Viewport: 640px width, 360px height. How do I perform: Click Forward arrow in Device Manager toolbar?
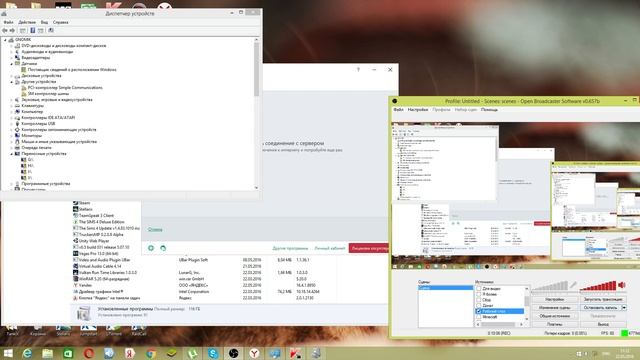(x=12, y=31)
